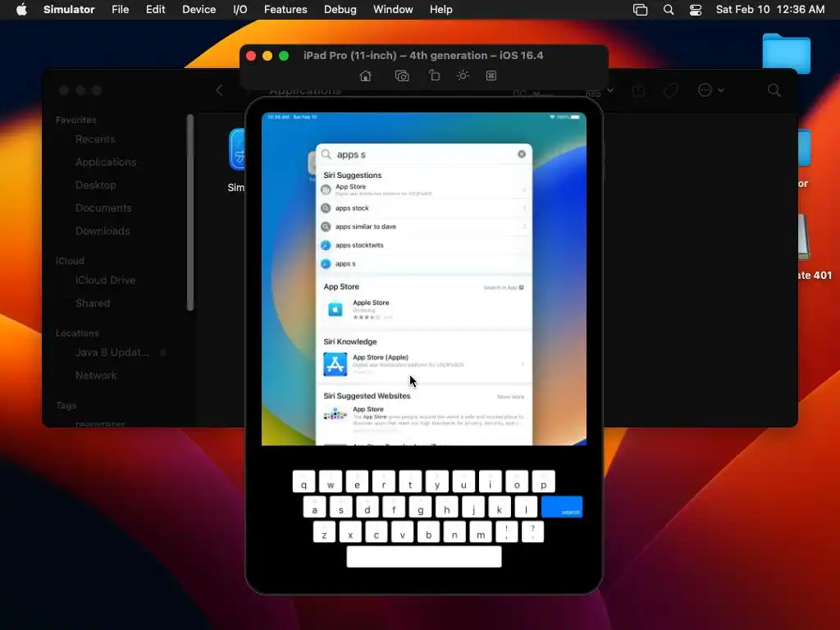Image resolution: width=840 pixels, height=630 pixels.
Task: Tap the 'p' key on the keyboard
Action: (x=543, y=482)
